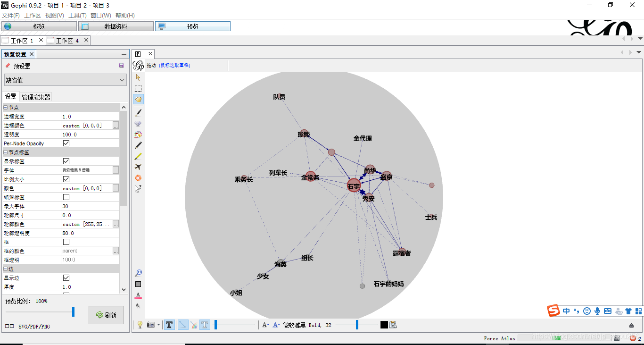Switch to 预览 view
This screenshot has height=345, width=644.
(x=193, y=26)
